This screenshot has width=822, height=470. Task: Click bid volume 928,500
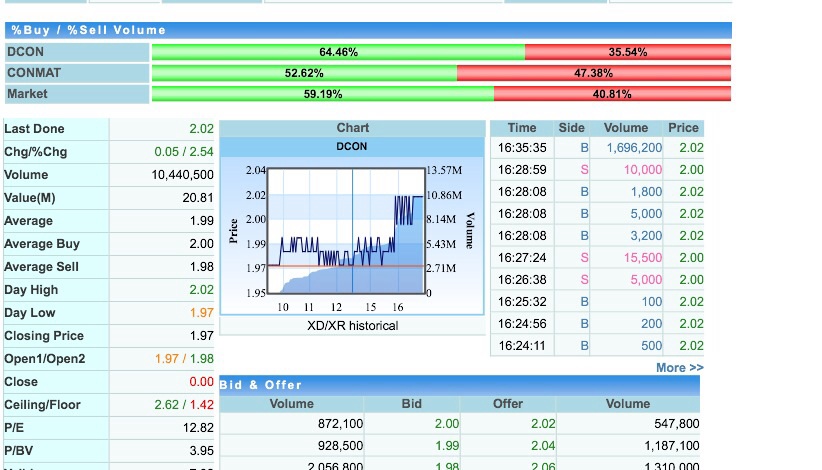[340, 446]
